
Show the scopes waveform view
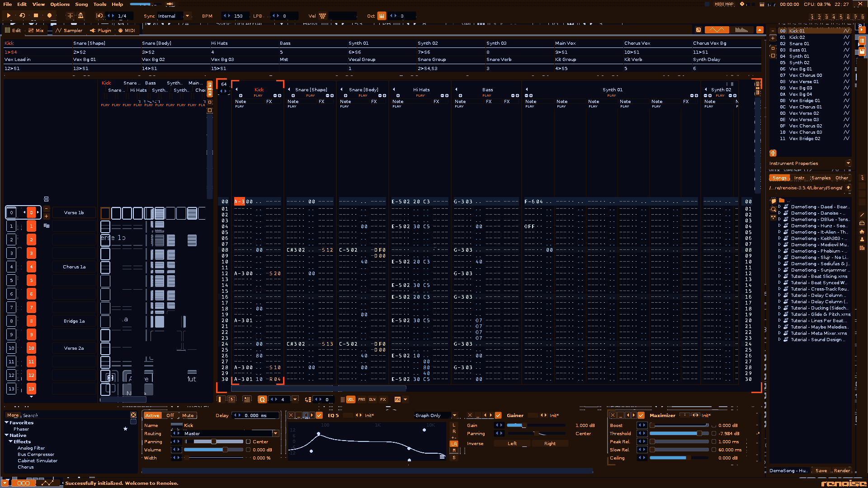coord(717,30)
